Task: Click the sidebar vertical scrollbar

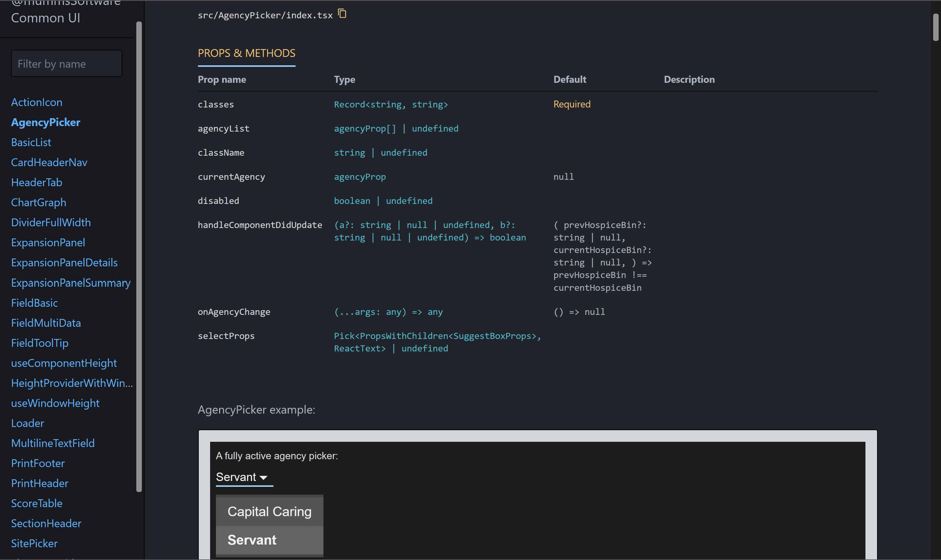Action: 139,256
